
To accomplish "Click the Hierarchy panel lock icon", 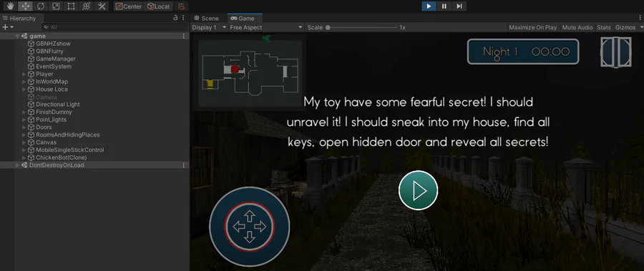I will click(x=175, y=18).
